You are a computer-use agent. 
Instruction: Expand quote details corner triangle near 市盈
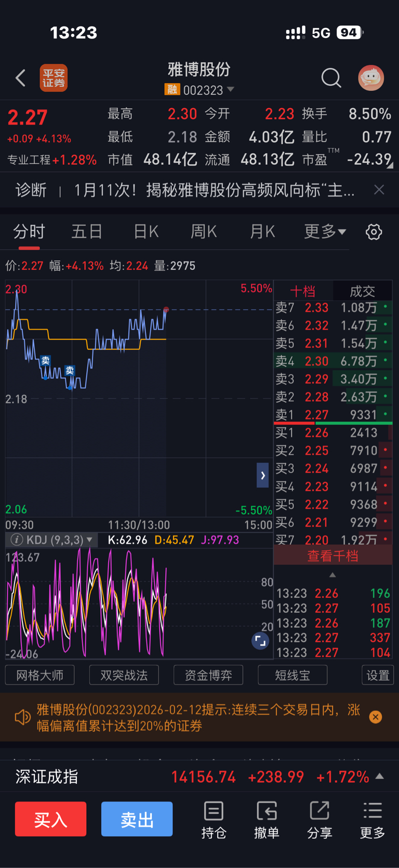pos(390,165)
